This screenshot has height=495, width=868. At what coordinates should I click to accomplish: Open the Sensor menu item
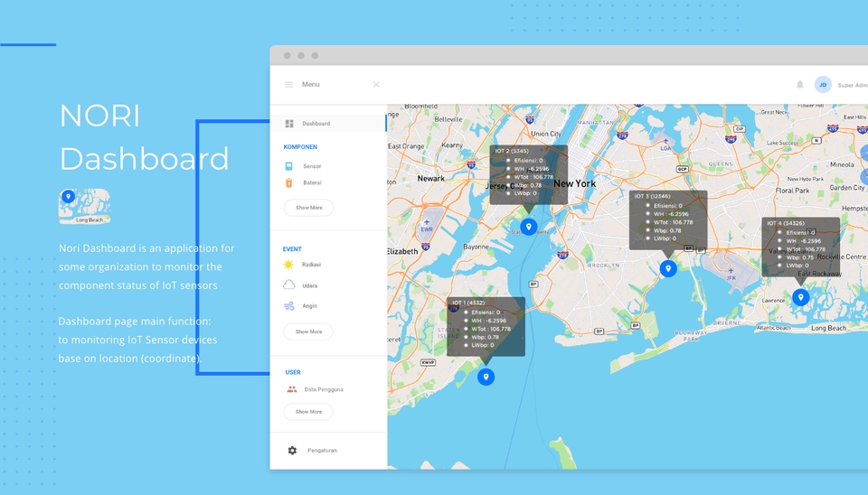tap(312, 166)
